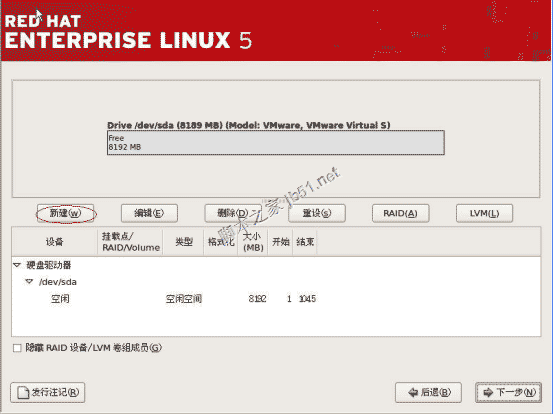The image size is (554, 415).
Task: Click the 8192 size value cell
Action: [x=257, y=299]
